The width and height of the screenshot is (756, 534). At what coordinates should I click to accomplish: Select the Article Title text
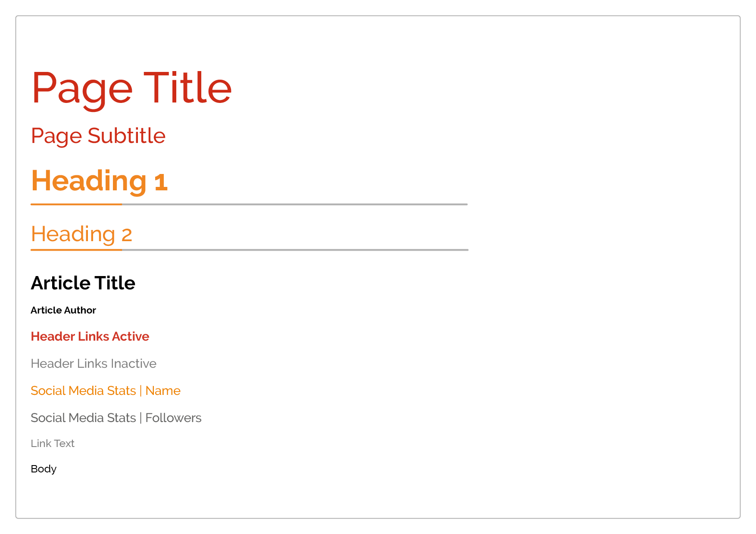click(83, 283)
